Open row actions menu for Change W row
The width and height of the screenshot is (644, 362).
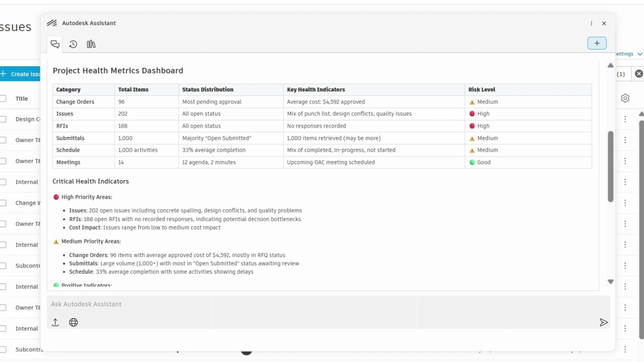625,203
